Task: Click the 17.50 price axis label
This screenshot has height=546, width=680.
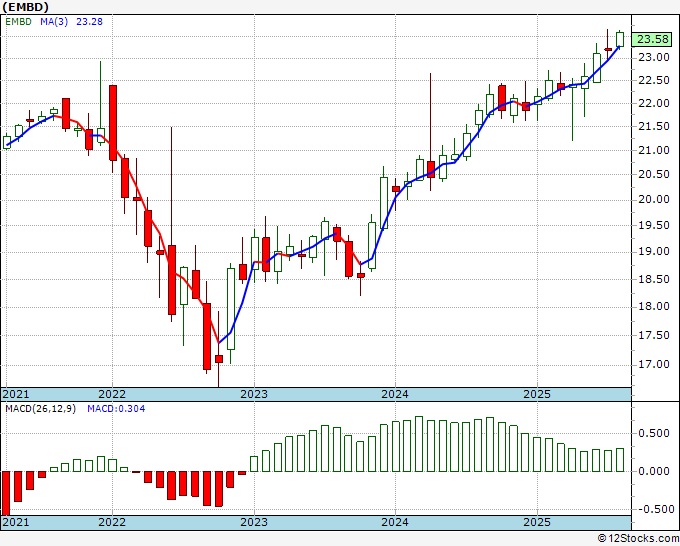Action: tap(654, 335)
